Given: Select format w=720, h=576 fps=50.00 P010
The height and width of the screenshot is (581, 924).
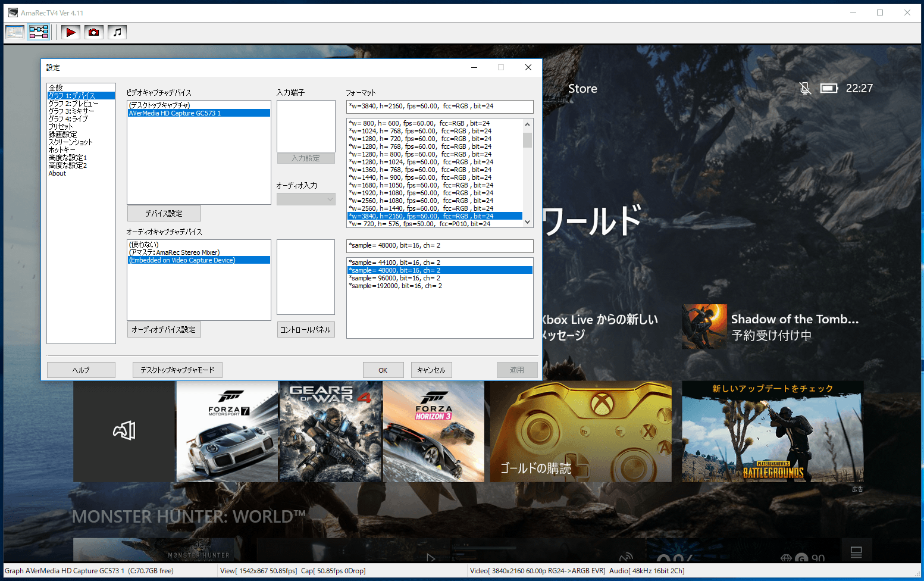Looking at the screenshot, I should click(x=435, y=224).
